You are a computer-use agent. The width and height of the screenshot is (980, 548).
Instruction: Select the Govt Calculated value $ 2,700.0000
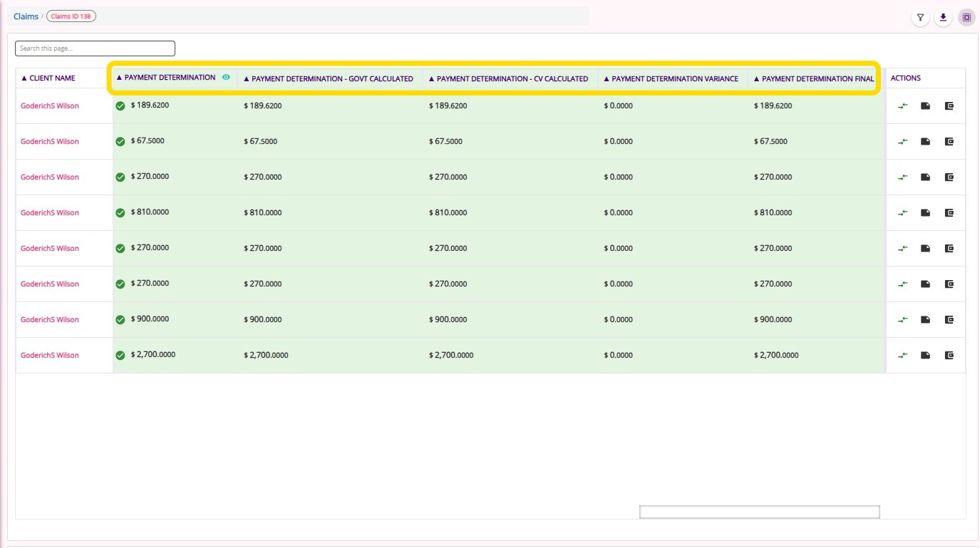pos(266,356)
